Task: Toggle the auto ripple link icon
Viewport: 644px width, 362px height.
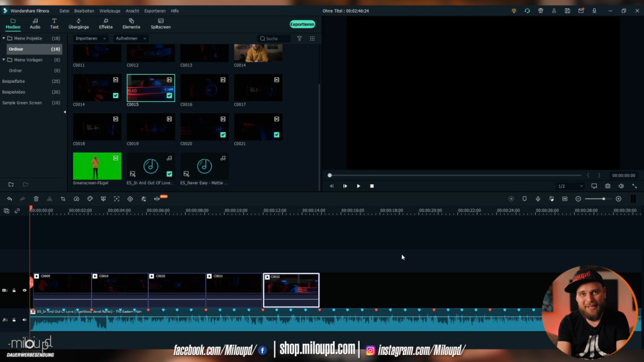Action: tap(17, 211)
